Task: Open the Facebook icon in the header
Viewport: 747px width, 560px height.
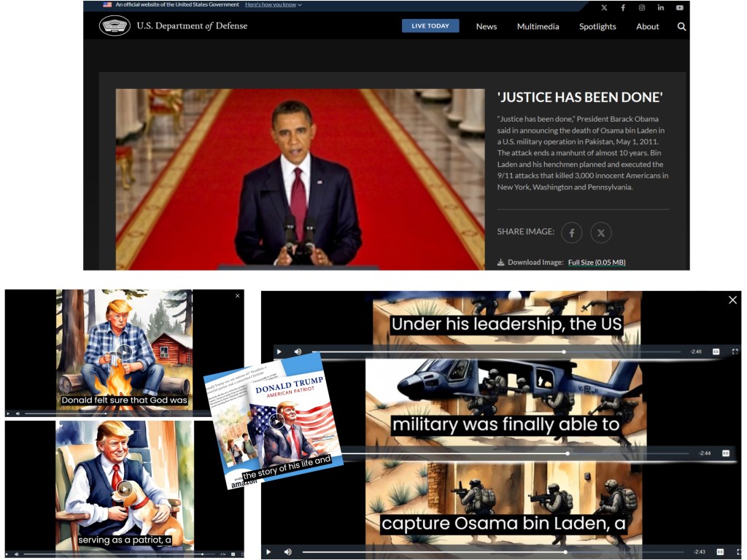Action: [x=623, y=7]
